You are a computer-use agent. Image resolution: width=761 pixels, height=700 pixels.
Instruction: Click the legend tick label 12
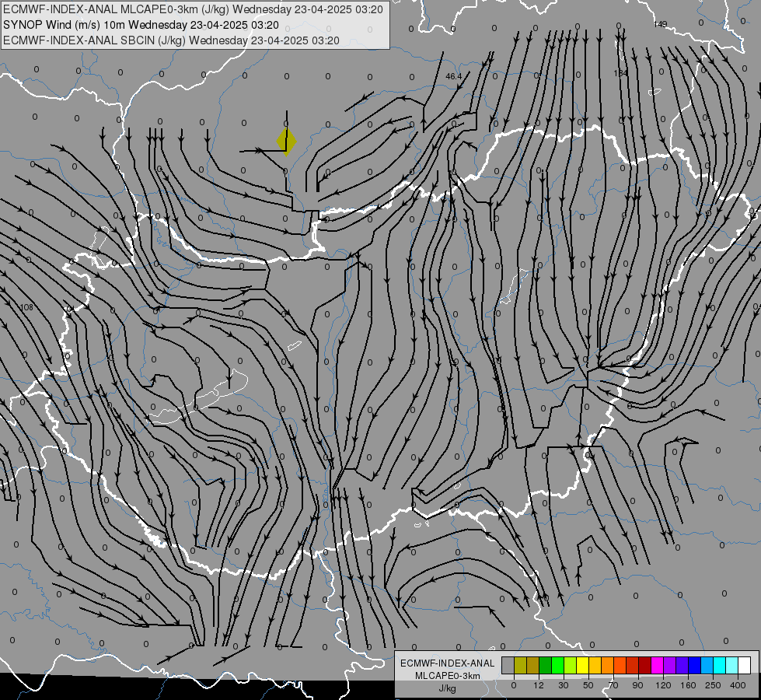click(x=539, y=685)
